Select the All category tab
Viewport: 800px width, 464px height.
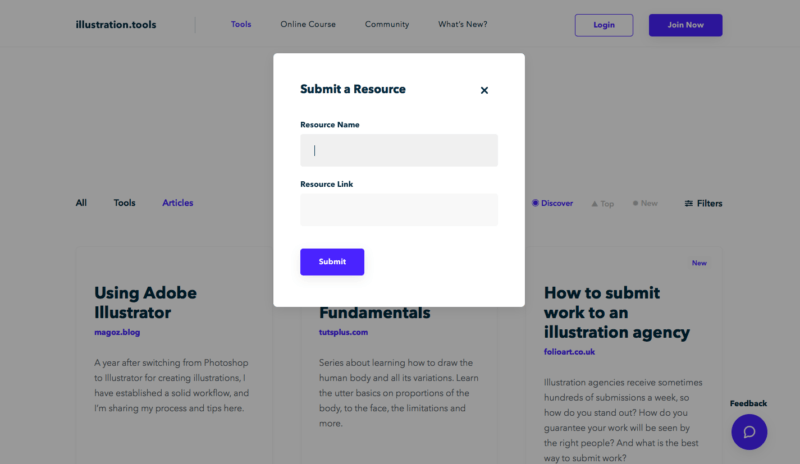click(81, 203)
